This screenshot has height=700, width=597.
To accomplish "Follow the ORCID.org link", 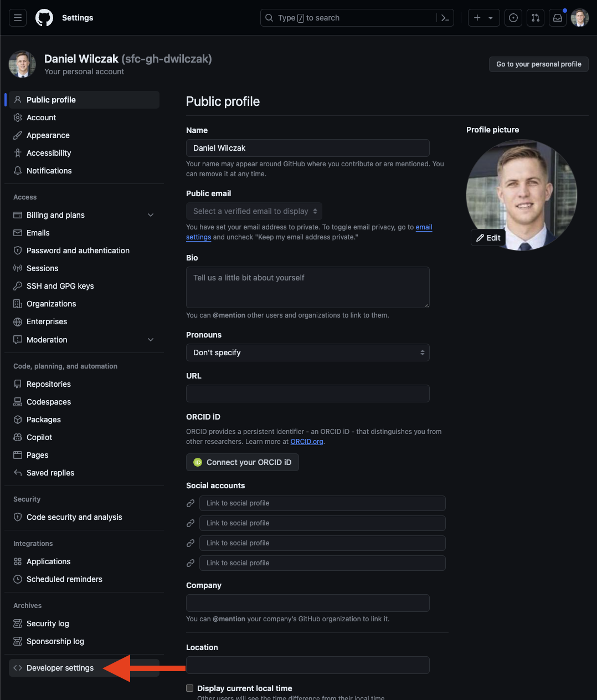I will pyautogui.click(x=307, y=442).
